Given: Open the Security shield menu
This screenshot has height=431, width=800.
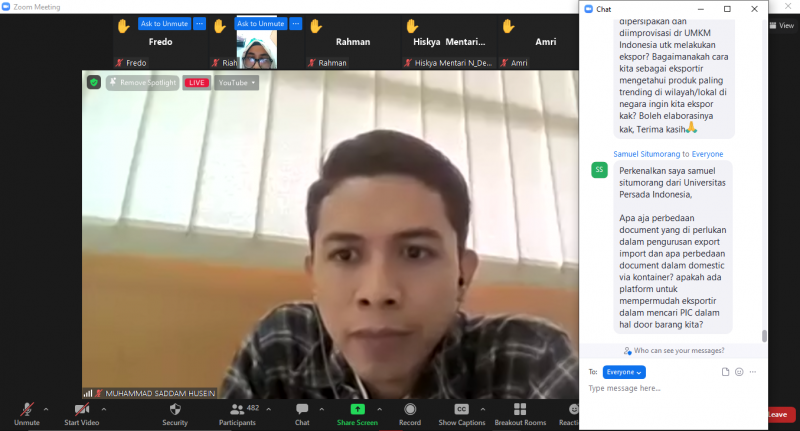Looking at the screenshot, I should [175, 414].
